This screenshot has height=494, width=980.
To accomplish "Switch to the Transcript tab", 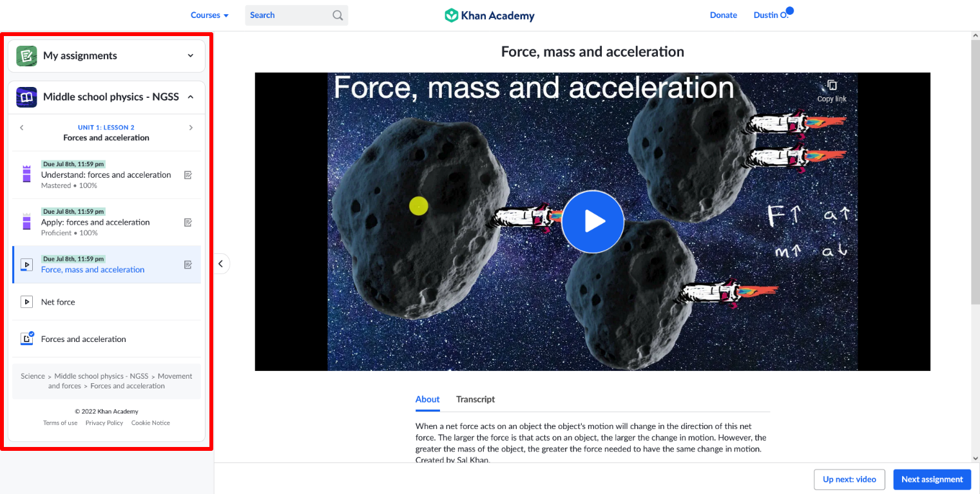I will [x=475, y=399].
